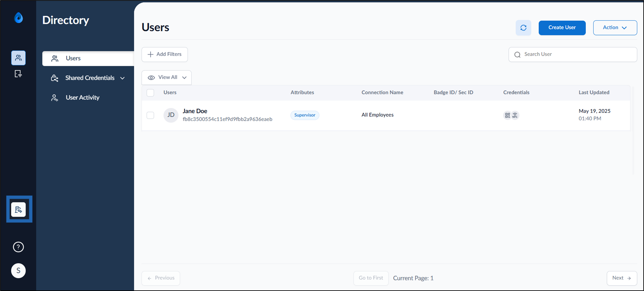Image resolution: width=644 pixels, height=291 pixels.
Task: Click the Supervisor attribute tag
Action: (305, 115)
